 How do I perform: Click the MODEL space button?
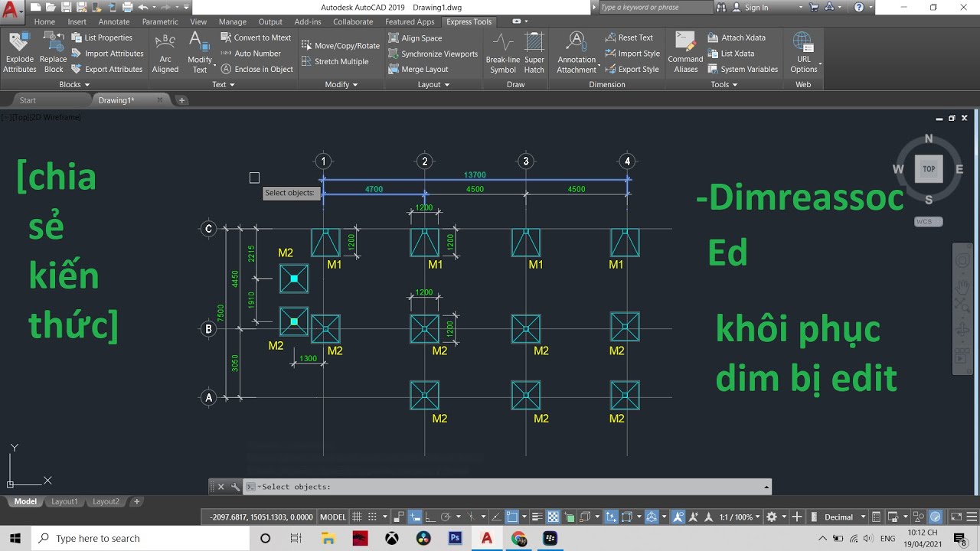[x=332, y=517]
